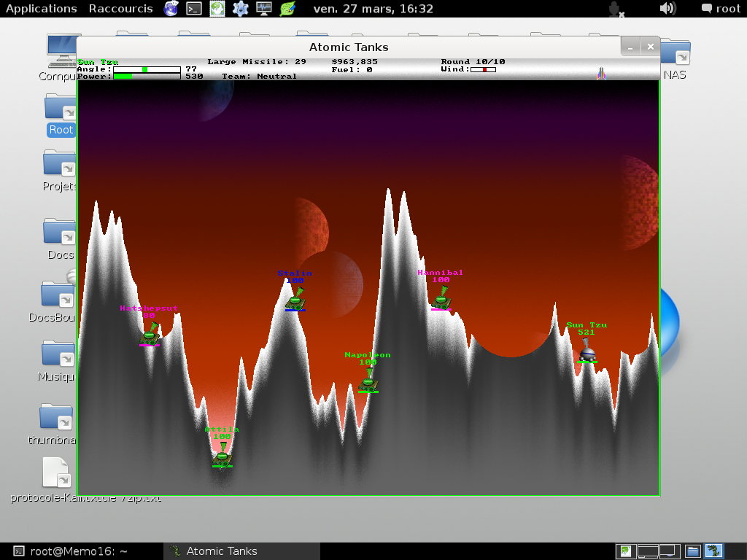Click the power value "530"
The image size is (747, 560).
pyautogui.click(x=194, y=76)
